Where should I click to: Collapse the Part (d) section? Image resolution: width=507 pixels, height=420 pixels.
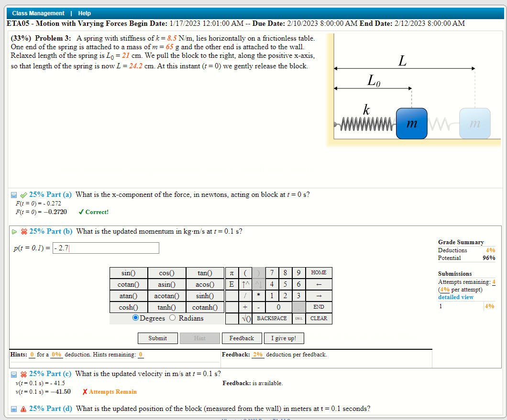click(13, 409)
